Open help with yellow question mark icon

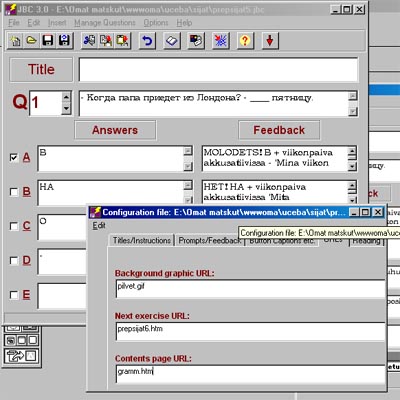pyautogui.click(x=245, y=41)
